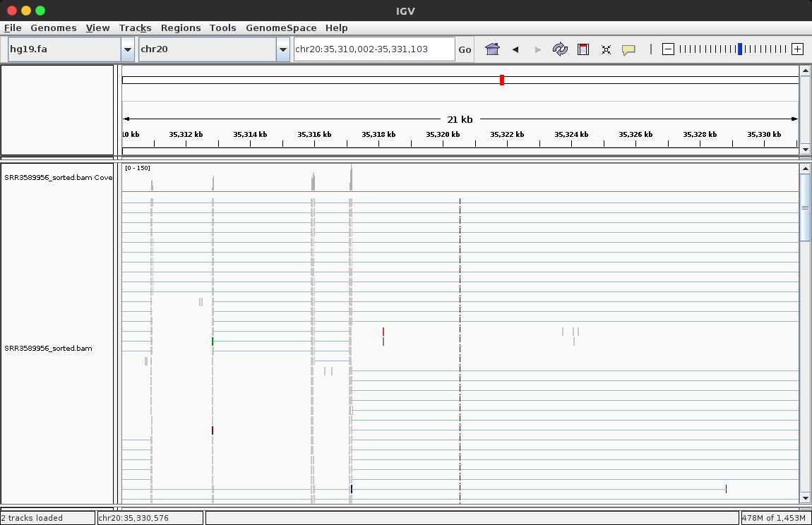Open the File menu

click(x=13, y=28)
